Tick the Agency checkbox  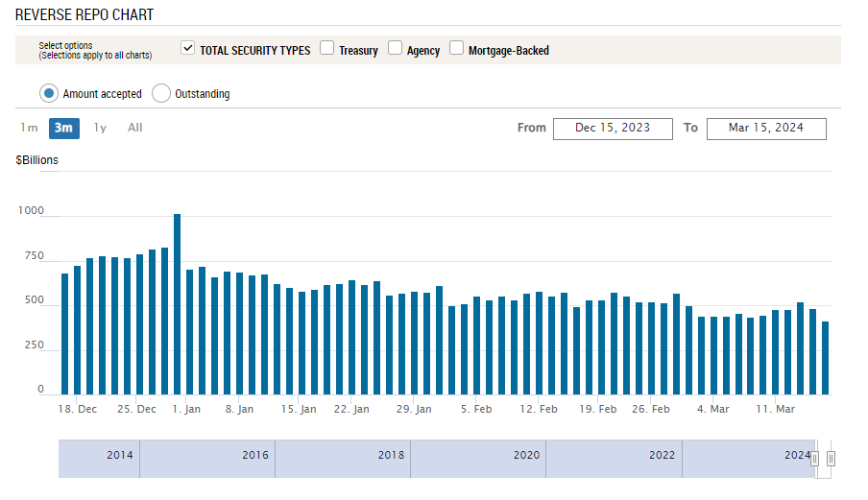click(x=395, y=48)
